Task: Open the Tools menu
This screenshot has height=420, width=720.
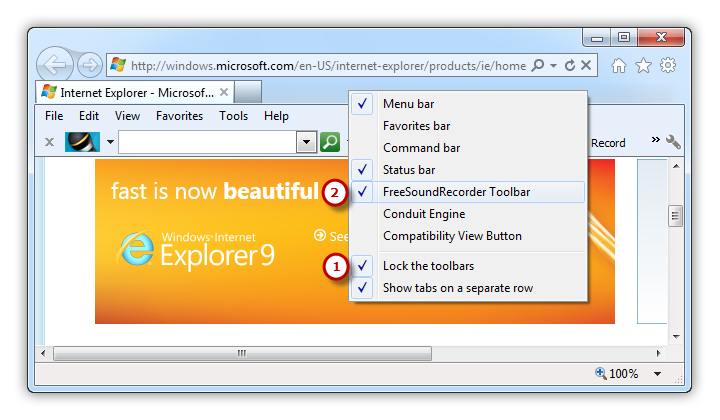Action: pyautogui.click(x=233, y=116)
